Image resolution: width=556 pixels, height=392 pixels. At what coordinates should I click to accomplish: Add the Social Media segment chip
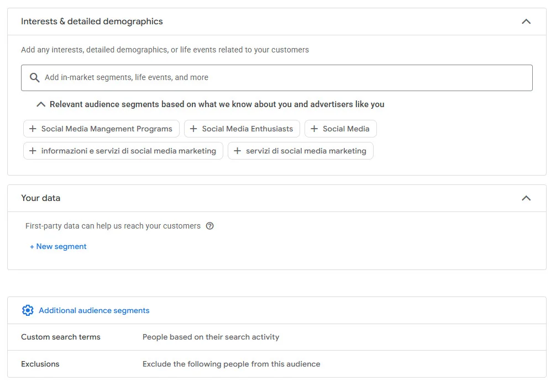coord(346,129)
